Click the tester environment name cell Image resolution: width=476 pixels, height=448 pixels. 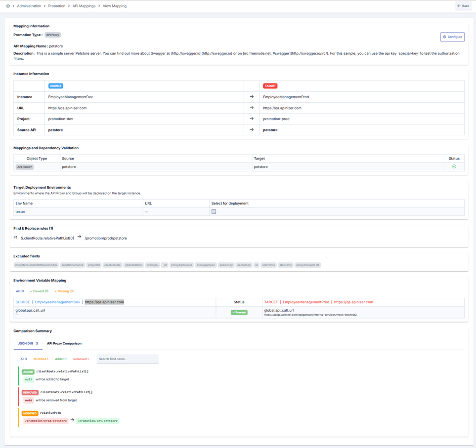click(78, 212)
